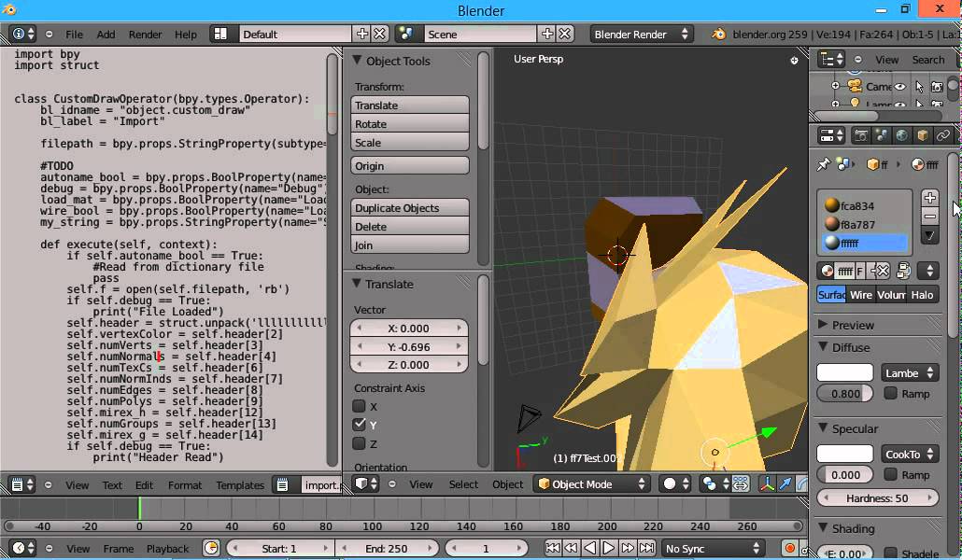962x560 pixels.
Task: Open the No Sync dropdown
Action: [x=713, y=548]
